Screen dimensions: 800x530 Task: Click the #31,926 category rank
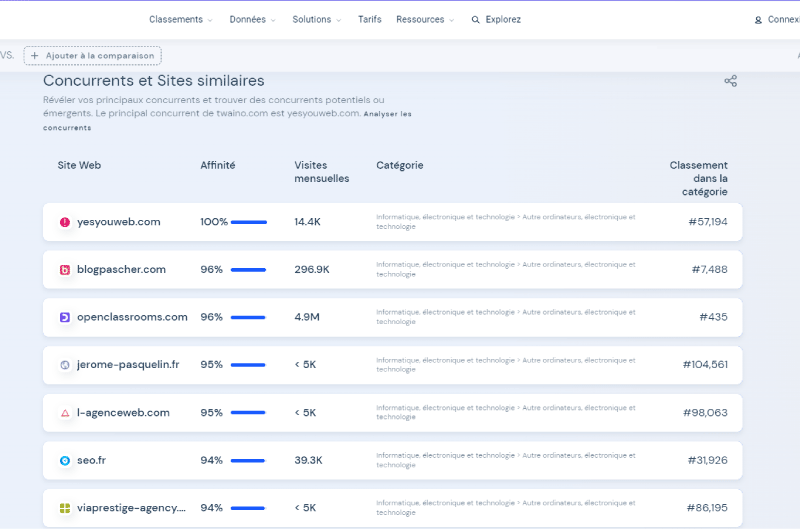(x=707, y=460)
